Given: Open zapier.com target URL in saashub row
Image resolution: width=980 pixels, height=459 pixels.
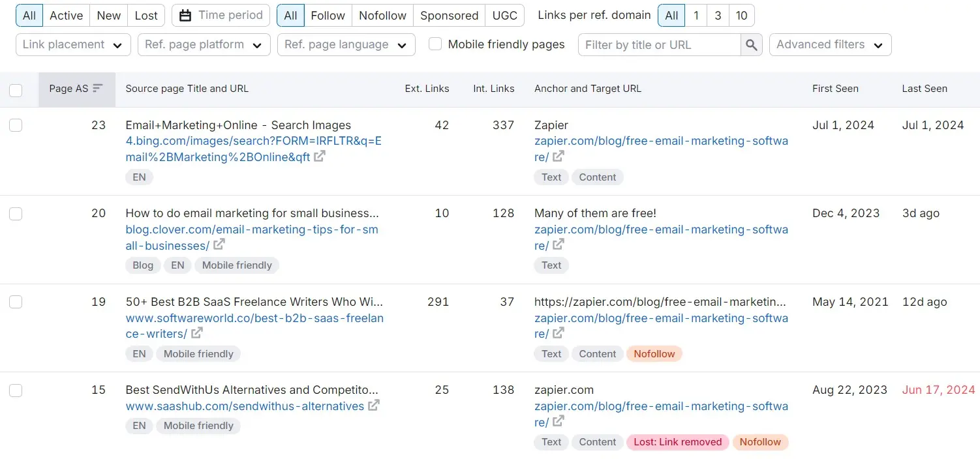Looking at the screenshot, I should (661, 413).
